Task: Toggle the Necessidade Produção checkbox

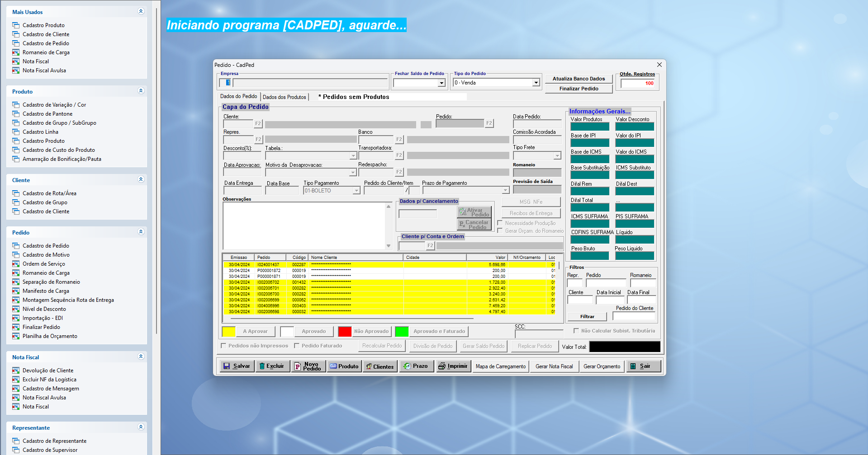Action: pos(500,223)
